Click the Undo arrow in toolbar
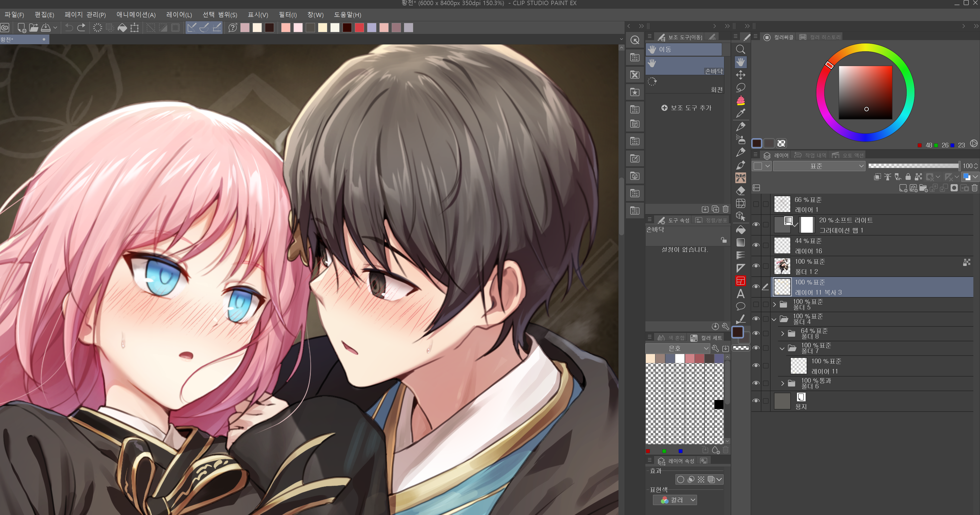Screen dimensions: 980x515 coord(69,28)
